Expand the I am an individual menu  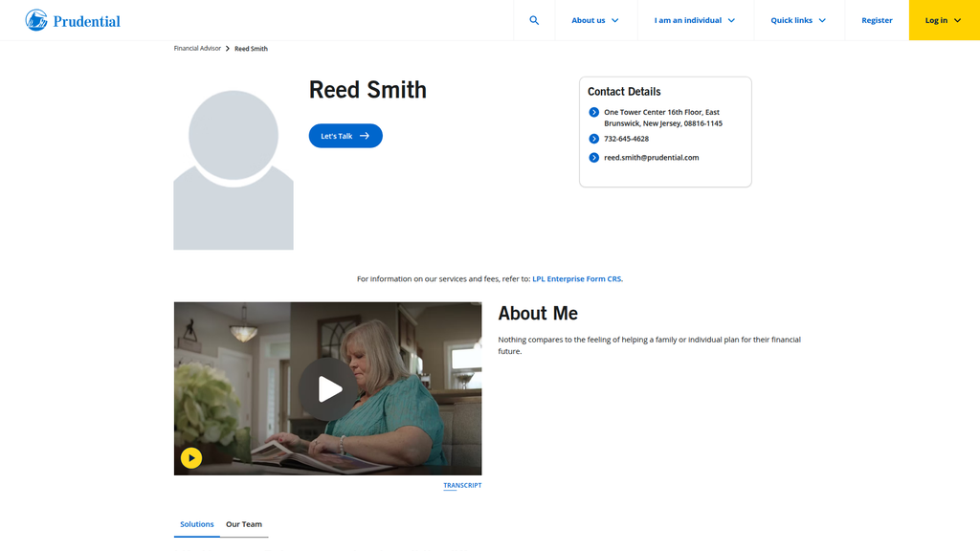pyautogui.click(x=695, y=20)
